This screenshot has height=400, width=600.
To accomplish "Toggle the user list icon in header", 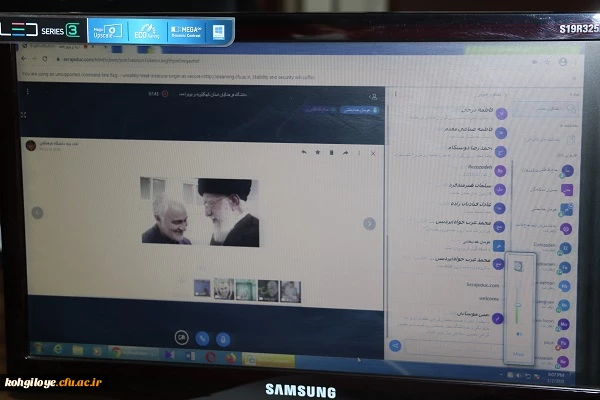I will 373,96.
